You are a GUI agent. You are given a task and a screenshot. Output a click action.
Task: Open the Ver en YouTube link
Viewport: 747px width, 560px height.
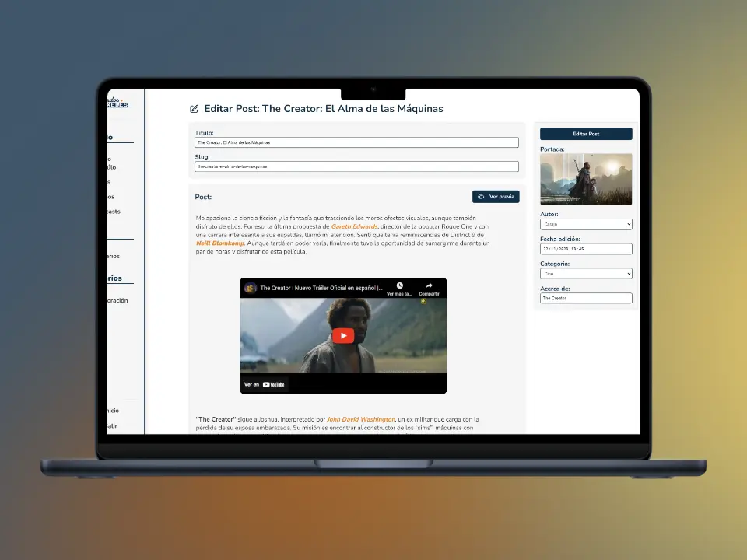[x=265, y=384]
